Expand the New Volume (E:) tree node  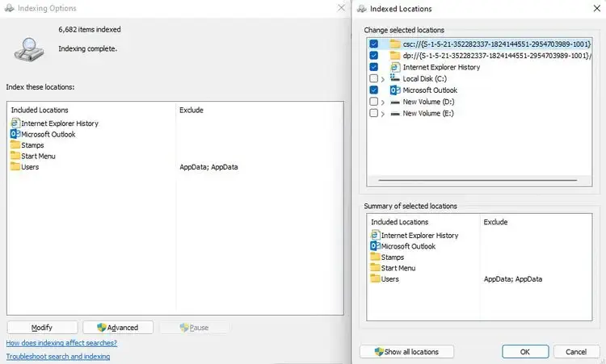coord(383,115)
